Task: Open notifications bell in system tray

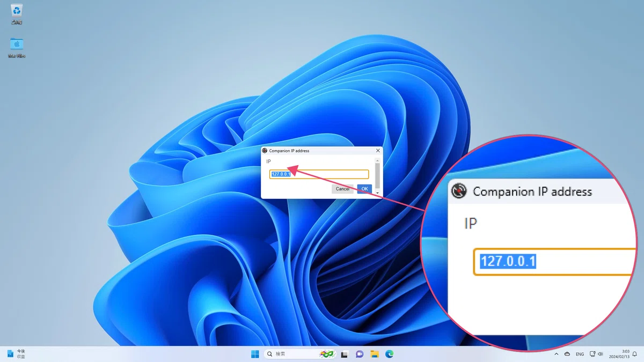Action: 634,354
